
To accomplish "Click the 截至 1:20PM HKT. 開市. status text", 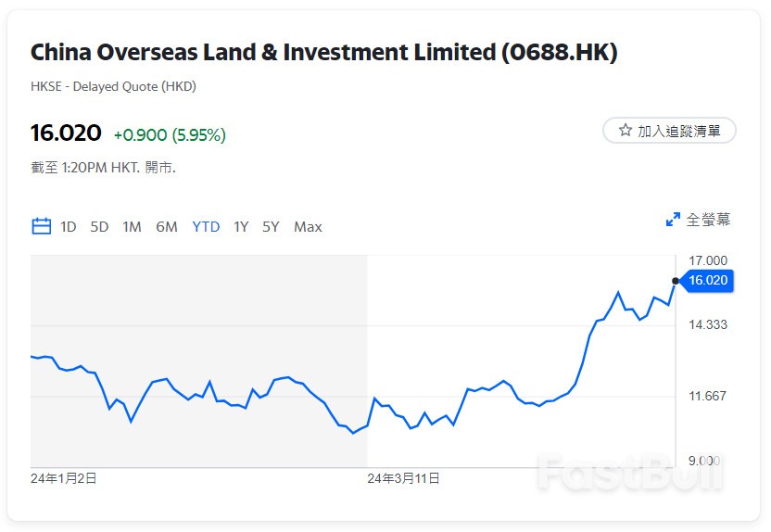I will pyautogui.click(x=103, y=168).
